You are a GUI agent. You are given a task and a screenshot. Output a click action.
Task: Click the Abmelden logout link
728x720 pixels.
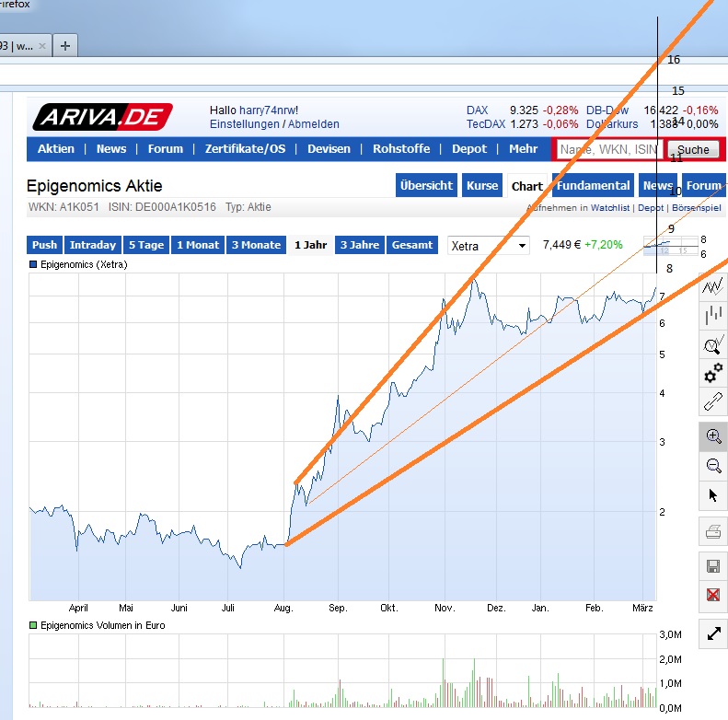point(314,124)
